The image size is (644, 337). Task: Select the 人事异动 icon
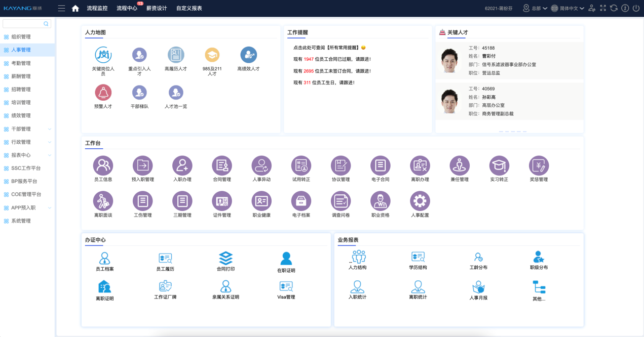coord(261,165)
